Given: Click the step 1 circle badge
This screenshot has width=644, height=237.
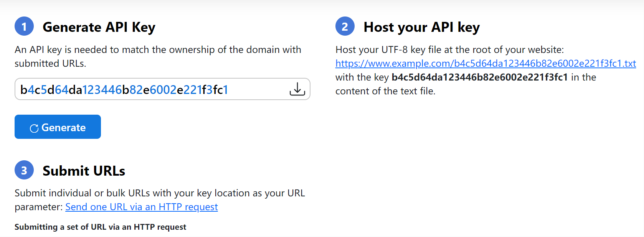Looking at the screenshot, I should point(24,26).
